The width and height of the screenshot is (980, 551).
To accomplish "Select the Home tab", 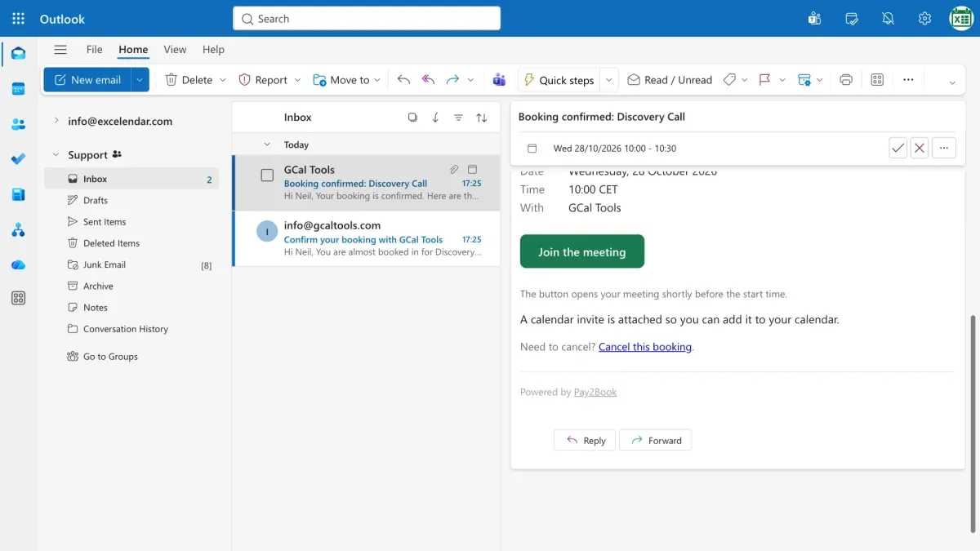I will [133, 49].
